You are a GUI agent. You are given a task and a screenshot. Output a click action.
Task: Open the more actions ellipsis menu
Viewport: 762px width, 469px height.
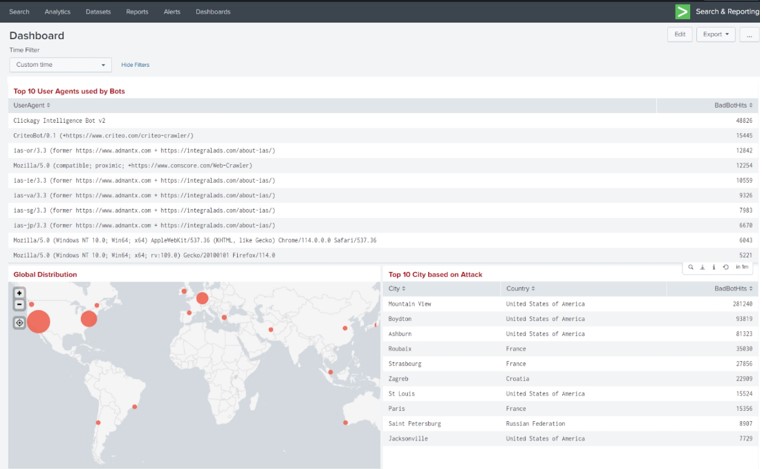pyautogui.click(x=749, y=35)
